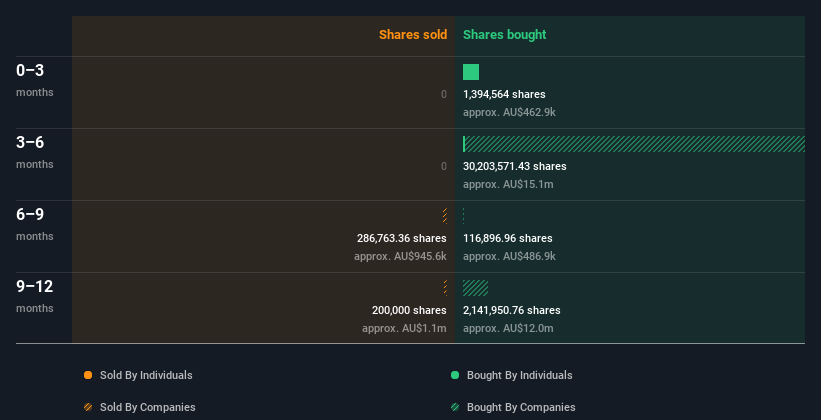Click the 30,203,571.43 shares value

tap(515, 166)
